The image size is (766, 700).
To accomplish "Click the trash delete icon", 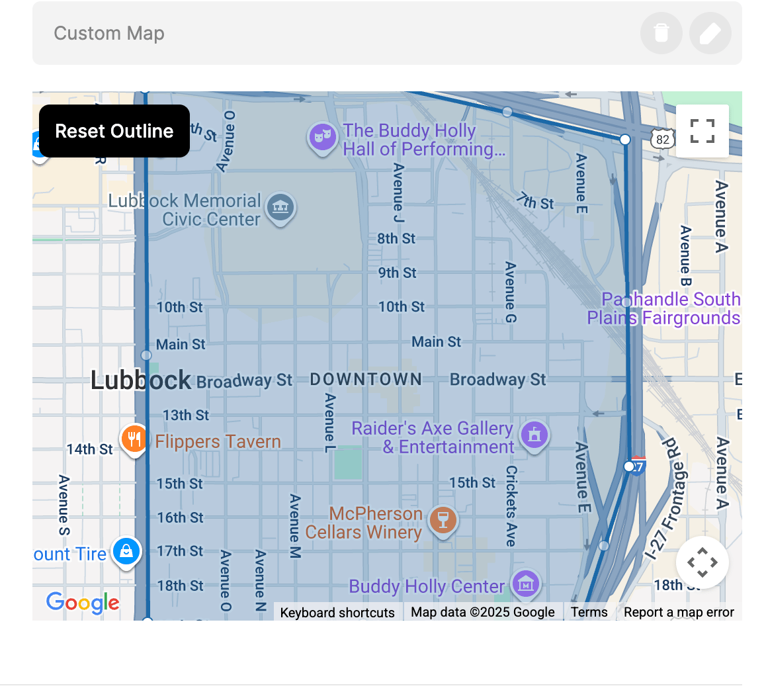I will point(661,33).
